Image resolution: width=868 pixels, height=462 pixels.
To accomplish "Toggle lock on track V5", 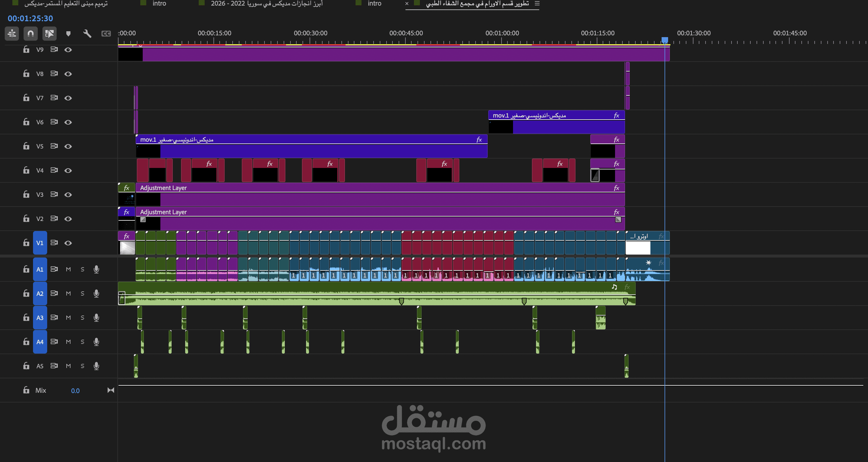I will click(26, 146).
